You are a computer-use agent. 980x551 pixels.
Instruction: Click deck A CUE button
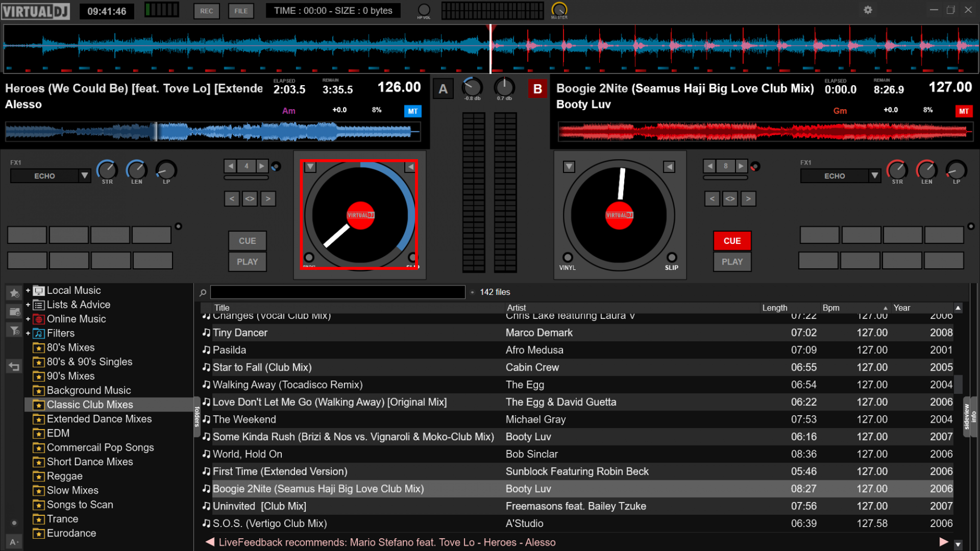[247, 241]
